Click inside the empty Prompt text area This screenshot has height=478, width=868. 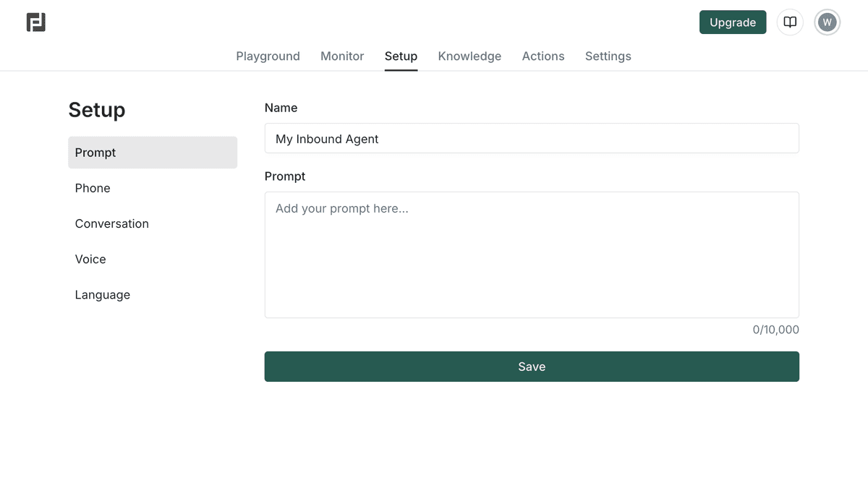click(532, 253)
